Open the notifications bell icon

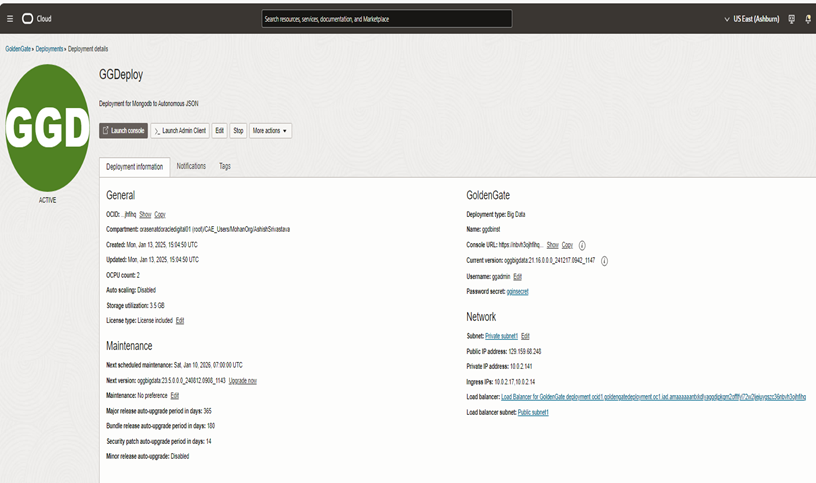pyautogui.click(x=808, y=19)
